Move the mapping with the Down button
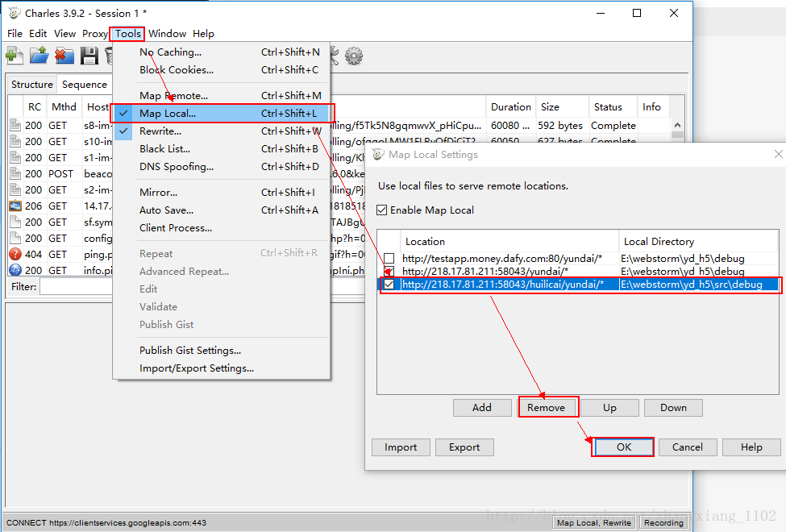Viewport: 786px width, 532px height. 673,408
